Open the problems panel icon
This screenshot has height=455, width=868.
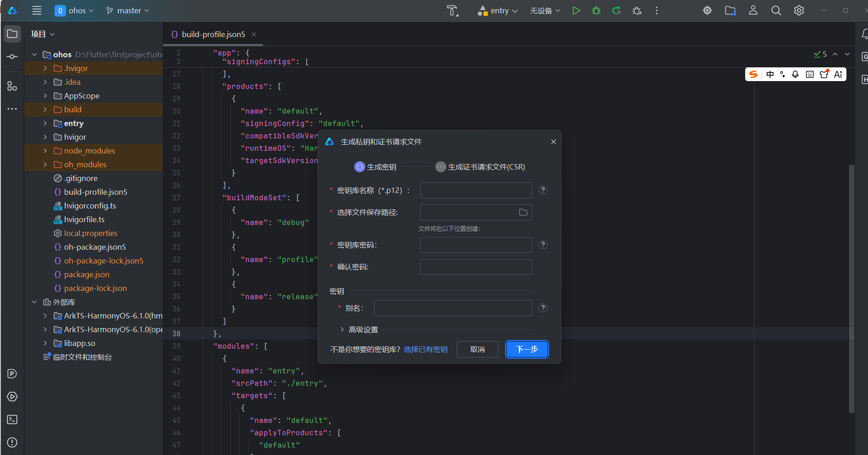12,442
